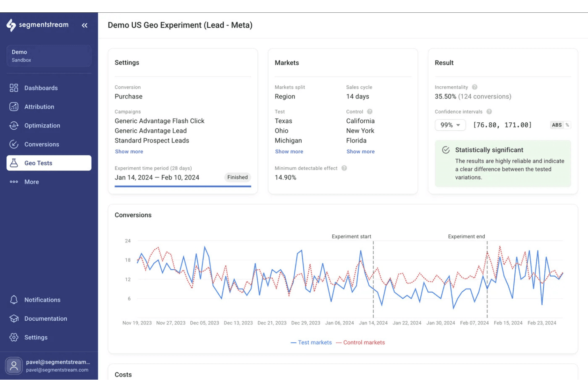This screenshot has height=392, width=588.
Task: Open the 99% confidence level dropdown
Action: (450, 125)
